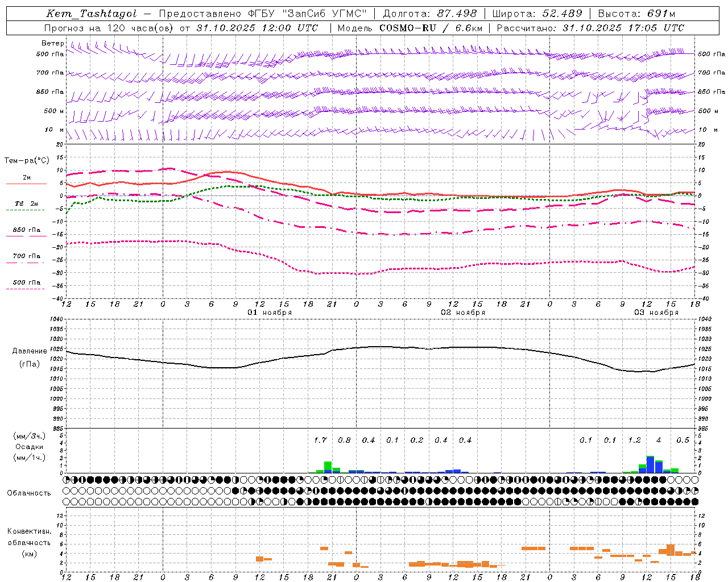Click the 700 гПа temperature legend entry
The width and height of the screenshot is (728, 582).
click(27, 256)
